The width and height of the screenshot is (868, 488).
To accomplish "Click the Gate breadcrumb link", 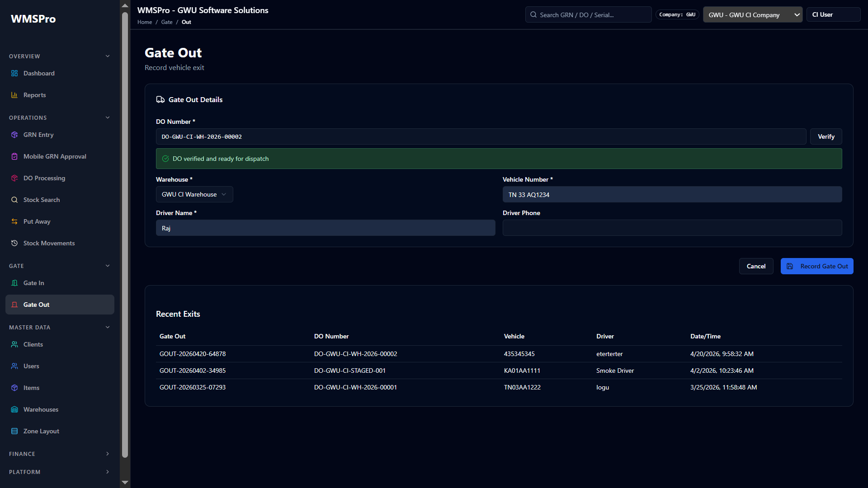I will [167, 22].
